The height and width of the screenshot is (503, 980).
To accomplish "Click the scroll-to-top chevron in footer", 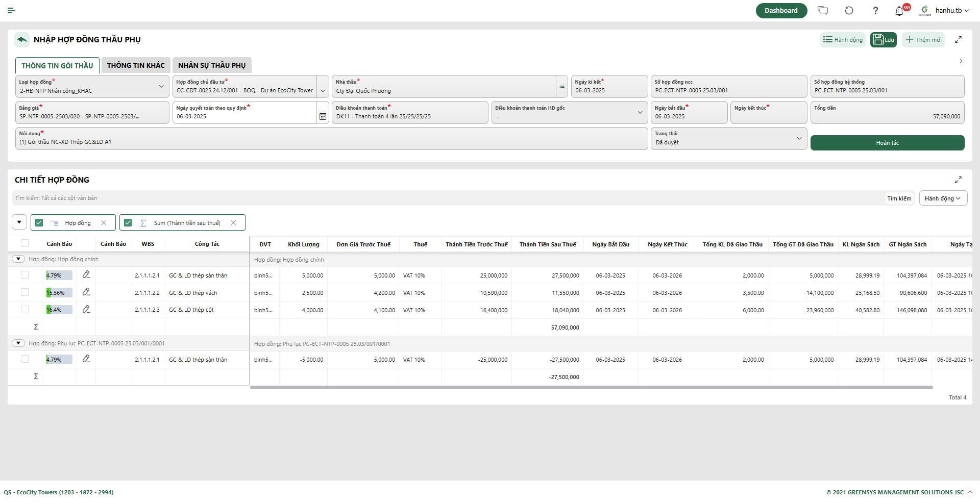I will pos(970,492).
